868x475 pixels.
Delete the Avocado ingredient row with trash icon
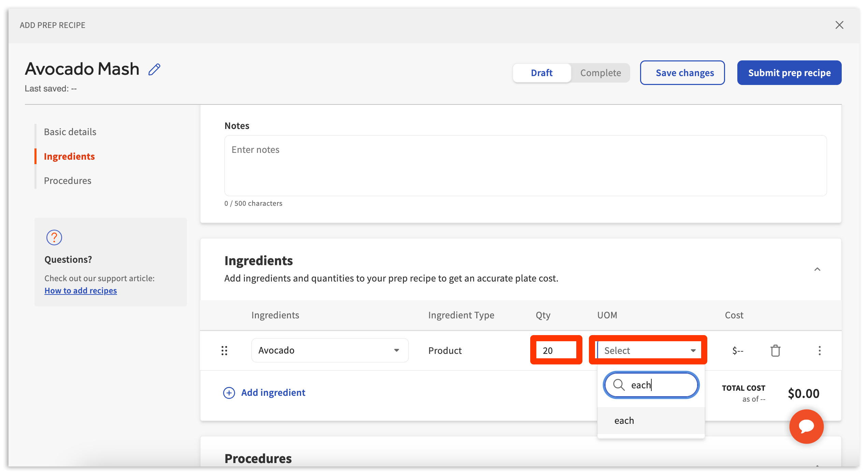click(775, 350)
